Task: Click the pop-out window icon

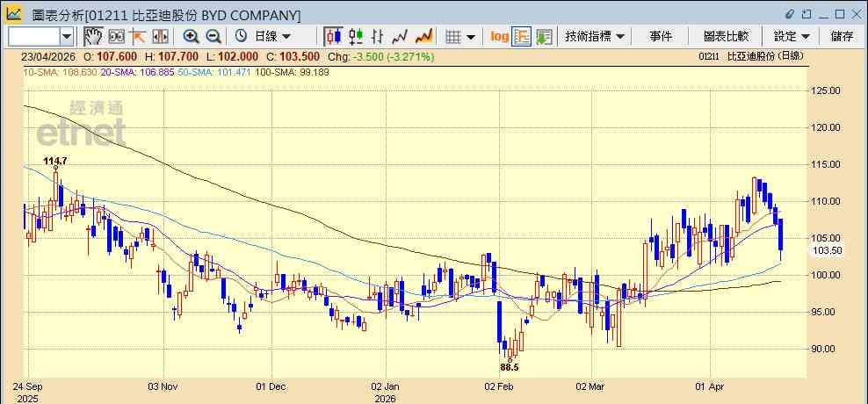Action: 807,14
